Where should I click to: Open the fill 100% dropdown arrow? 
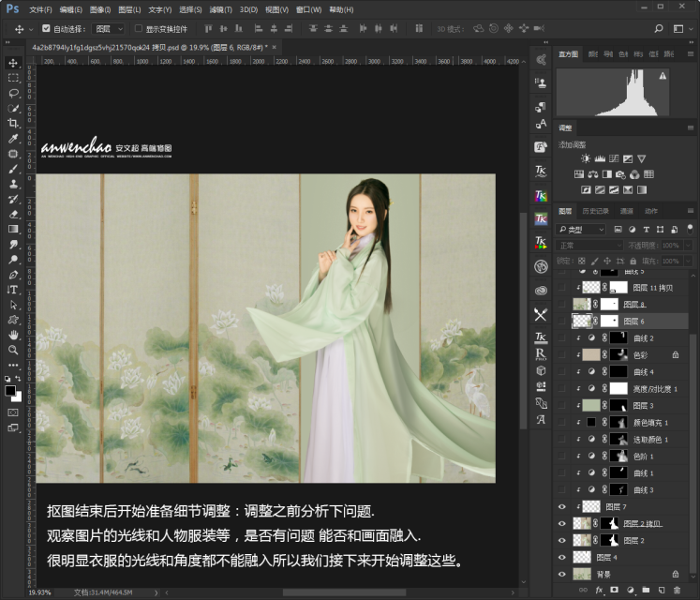688,261
